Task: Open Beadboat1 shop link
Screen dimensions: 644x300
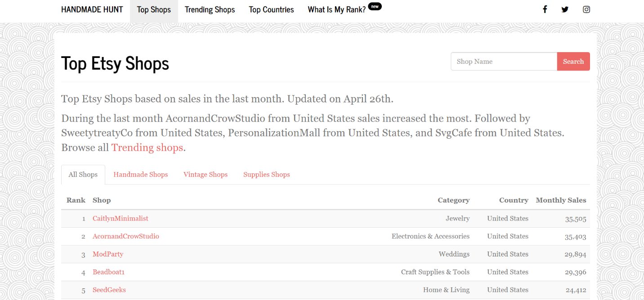Action: click(x=108, y=272)
